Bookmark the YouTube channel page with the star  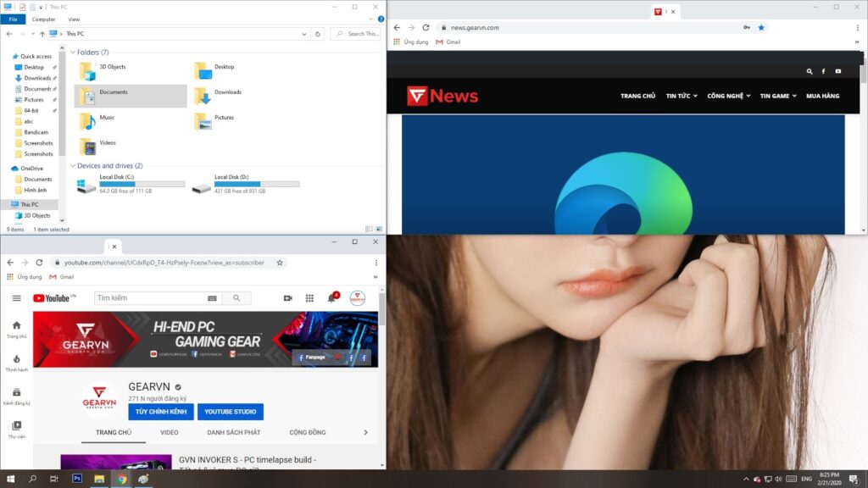coord(280,263)
